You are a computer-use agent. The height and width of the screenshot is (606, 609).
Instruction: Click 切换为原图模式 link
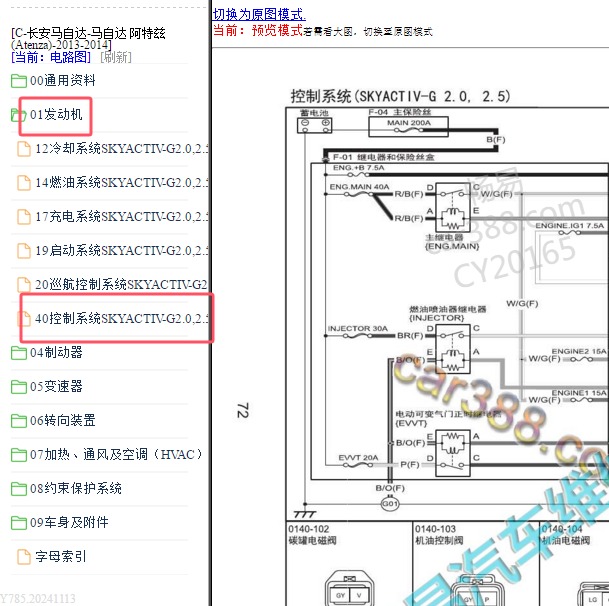click(x=259, y=14)
